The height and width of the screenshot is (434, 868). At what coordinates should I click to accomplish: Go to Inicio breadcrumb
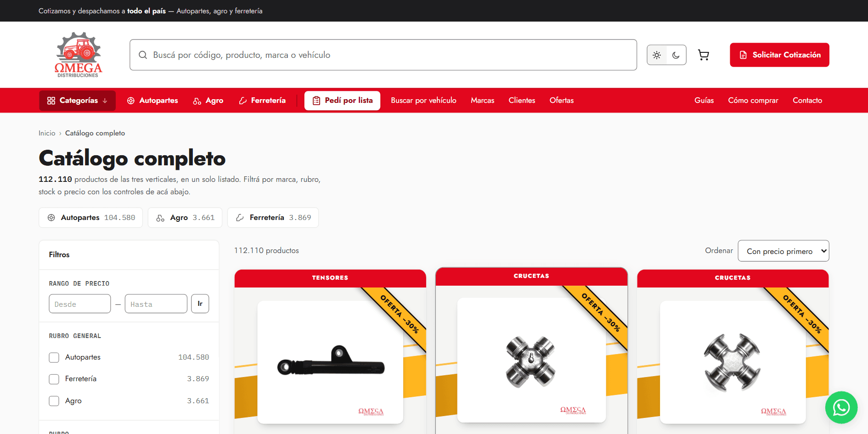(x=47, y=133)
